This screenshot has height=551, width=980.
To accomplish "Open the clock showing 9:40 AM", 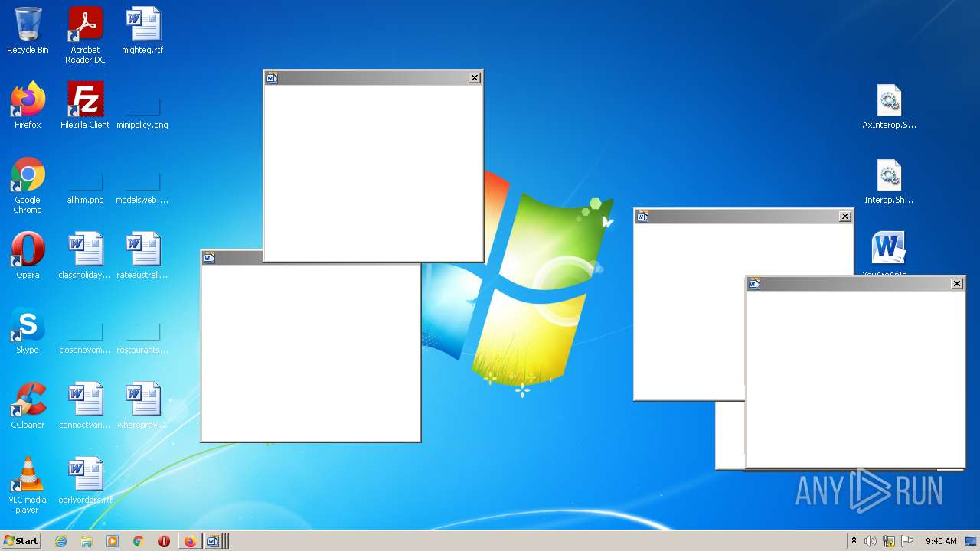I will click(941, 541).
